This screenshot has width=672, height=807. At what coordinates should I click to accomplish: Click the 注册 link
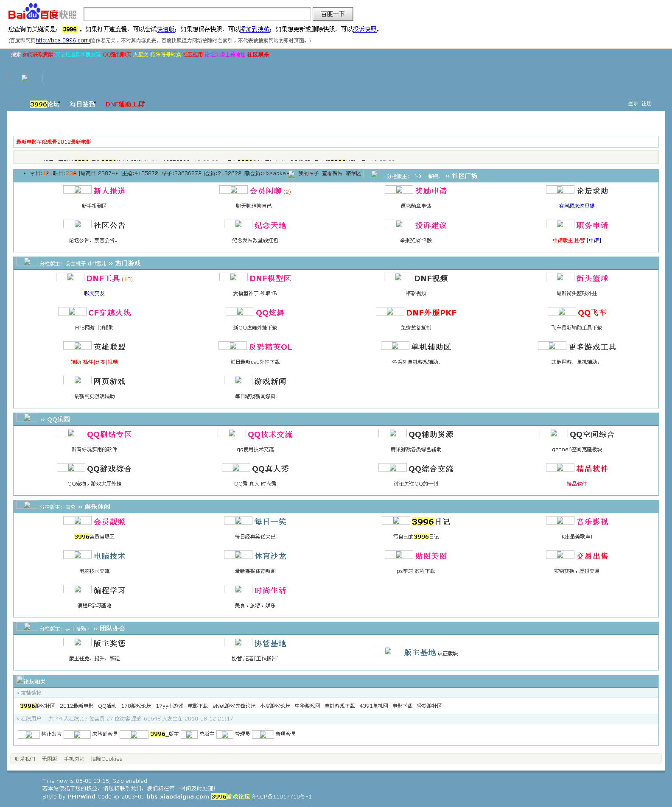coord(646,103)
